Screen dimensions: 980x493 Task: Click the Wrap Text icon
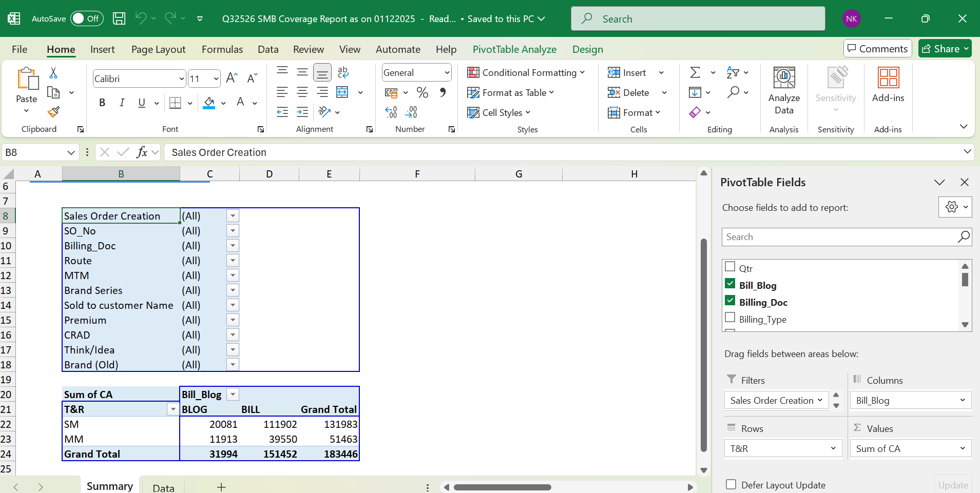pos(343,72)
